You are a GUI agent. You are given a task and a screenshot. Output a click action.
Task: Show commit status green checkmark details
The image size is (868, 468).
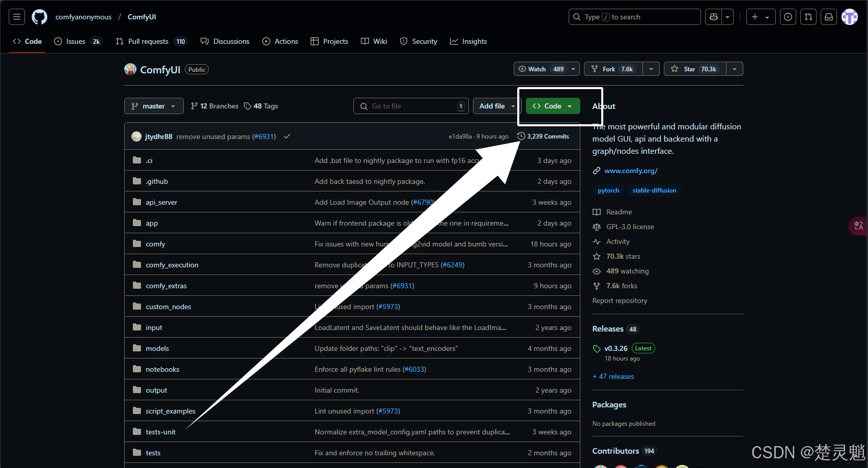tap(287, 136)
